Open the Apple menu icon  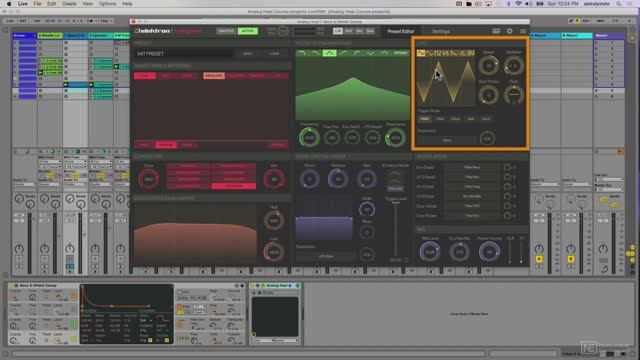coord(9,4)
